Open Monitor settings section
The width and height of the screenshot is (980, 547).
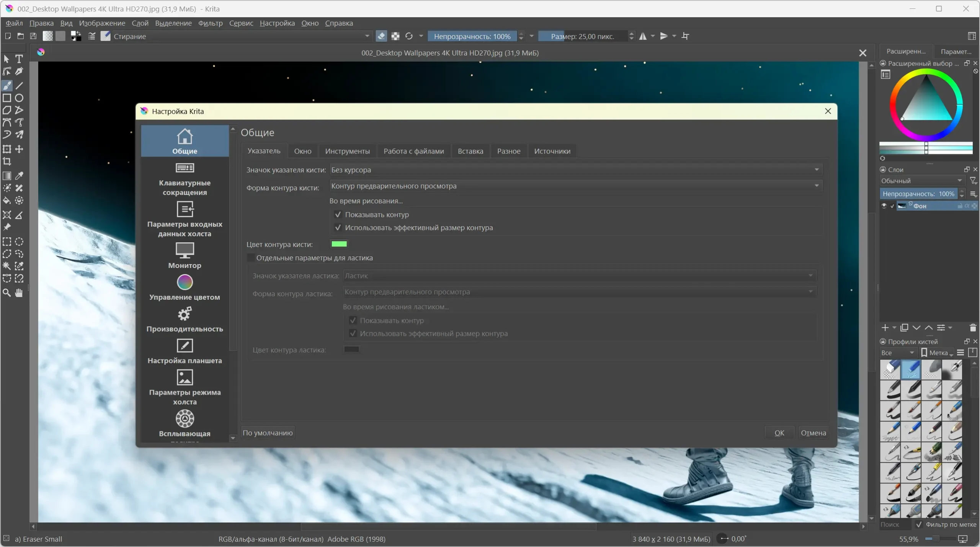185,255
